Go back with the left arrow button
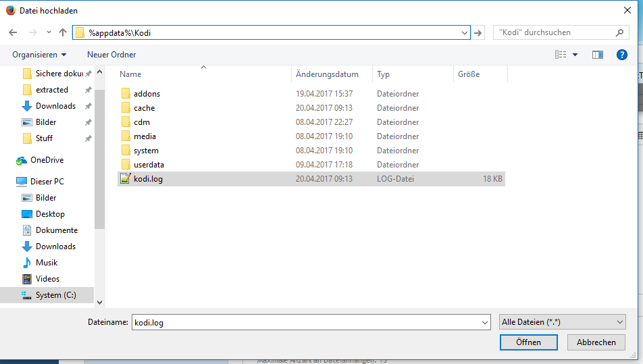643x364 pixels. tap(13, 32)
